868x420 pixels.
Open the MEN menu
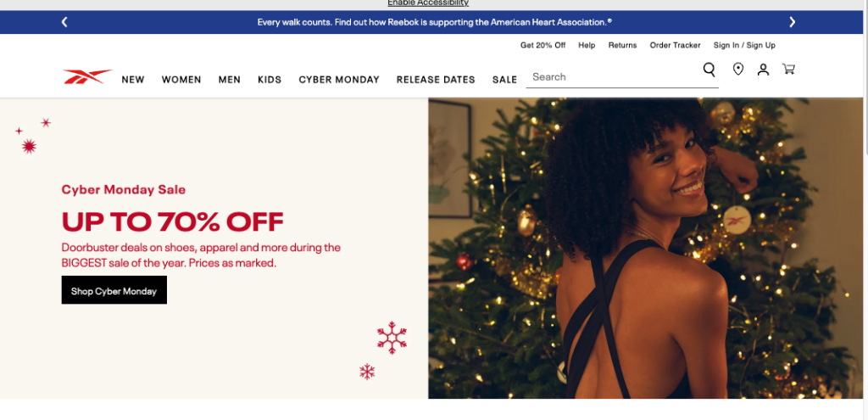pyautogui.click(x=229, y=80)
